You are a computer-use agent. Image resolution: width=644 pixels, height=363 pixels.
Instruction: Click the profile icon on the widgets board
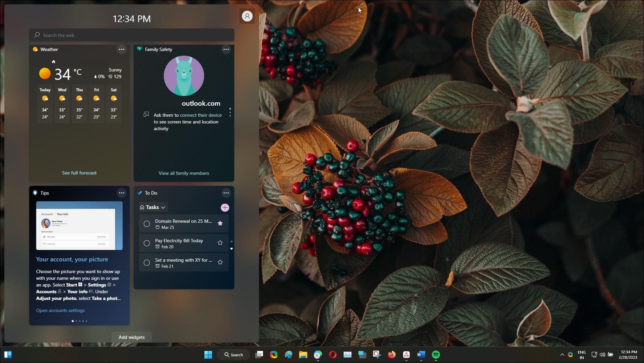247,16
